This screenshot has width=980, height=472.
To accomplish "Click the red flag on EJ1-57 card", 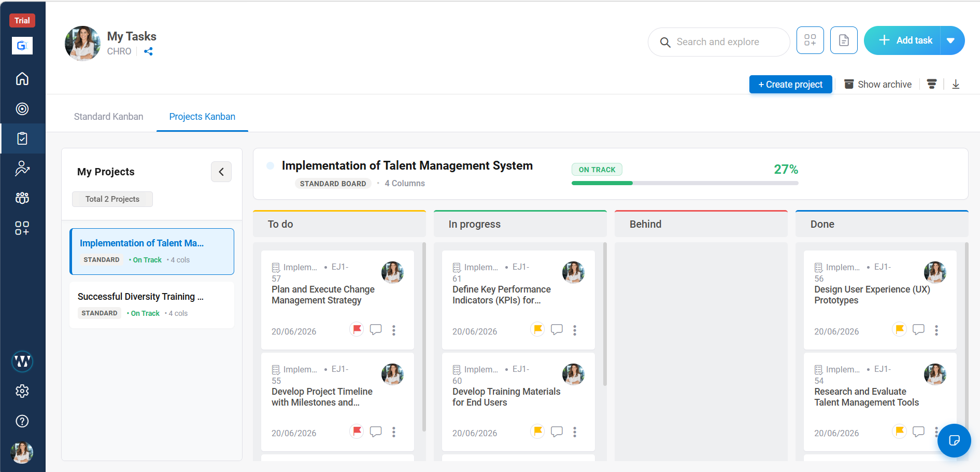I will [357, 329].
